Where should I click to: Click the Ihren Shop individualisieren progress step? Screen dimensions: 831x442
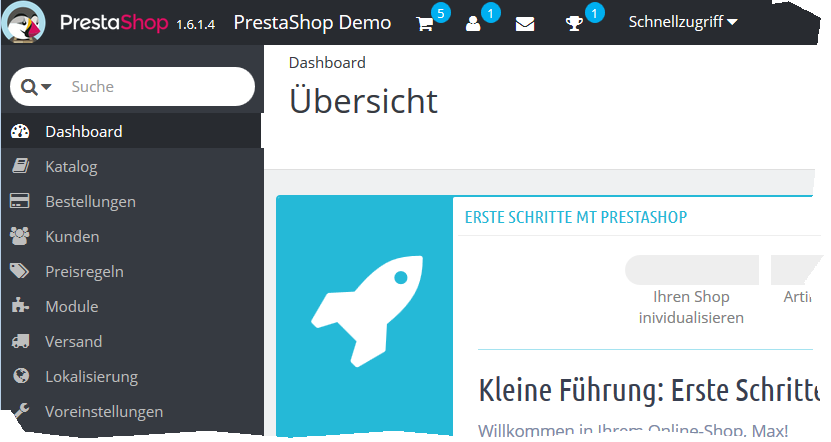(691, 291)
